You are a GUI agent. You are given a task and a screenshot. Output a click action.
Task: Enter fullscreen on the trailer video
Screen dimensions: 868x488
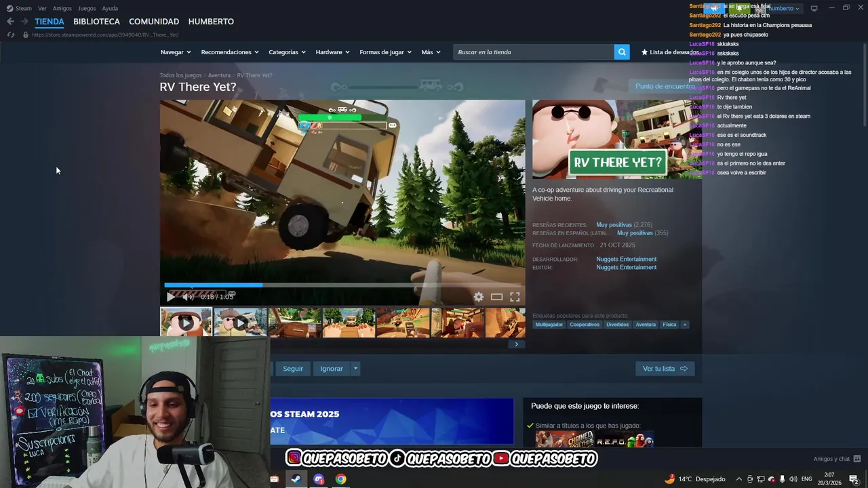[x=515, y=297]
